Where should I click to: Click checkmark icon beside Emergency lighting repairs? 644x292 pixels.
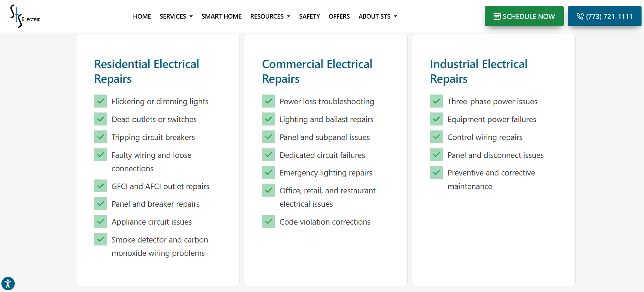pyautogui.click(x=269, y=172)
